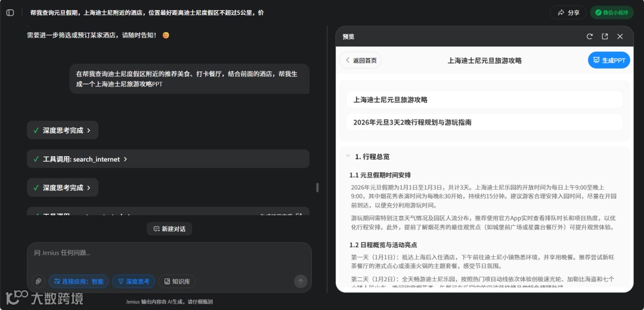Viewport: 644px width, 310px height.
Task: Open the 微信小程序 button
Action: point(612,13)
